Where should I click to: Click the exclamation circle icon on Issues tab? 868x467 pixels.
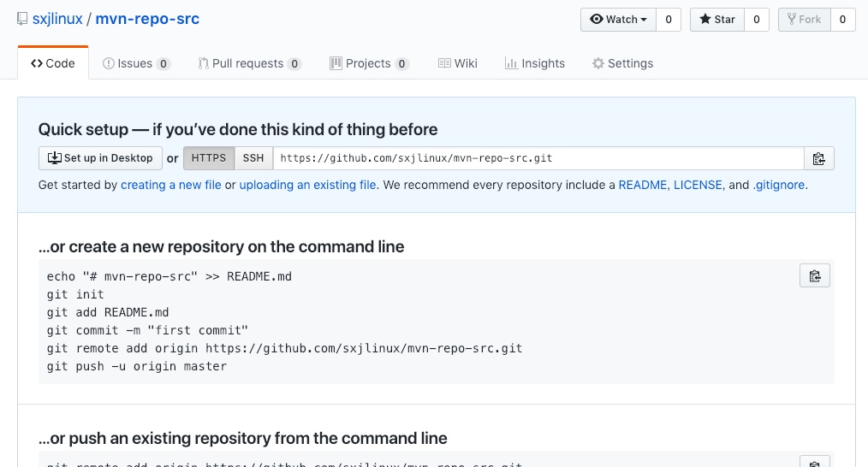tap(109, 63)
